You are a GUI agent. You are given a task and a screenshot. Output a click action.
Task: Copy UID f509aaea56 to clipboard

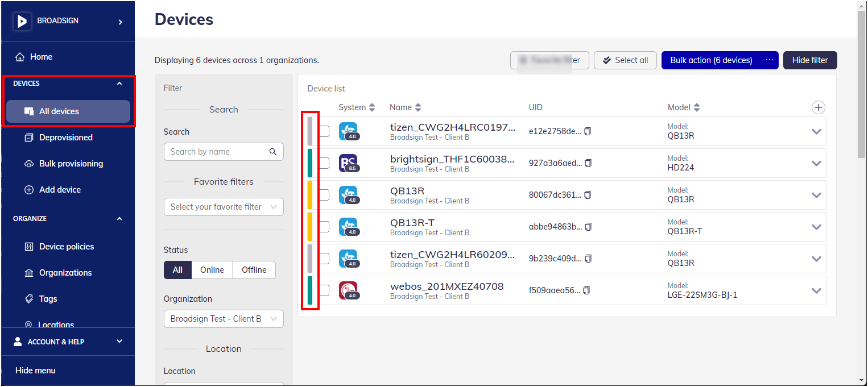click(586, 290)
